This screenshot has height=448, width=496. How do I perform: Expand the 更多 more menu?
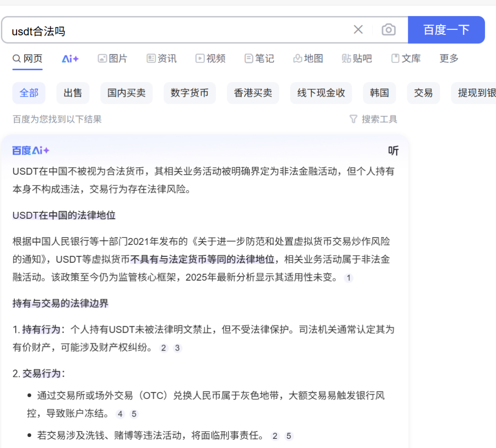[449, 59]
